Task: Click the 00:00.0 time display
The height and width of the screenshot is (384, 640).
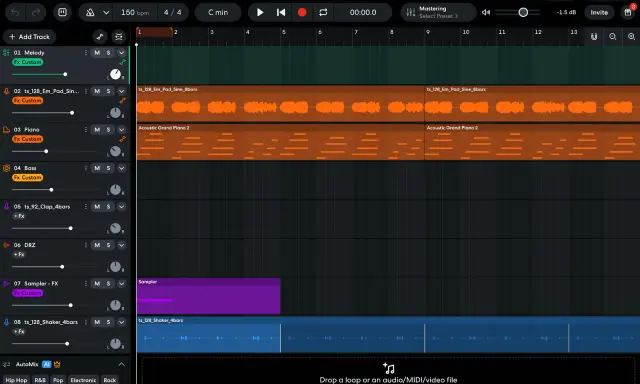Action: (x=363, y=12)
